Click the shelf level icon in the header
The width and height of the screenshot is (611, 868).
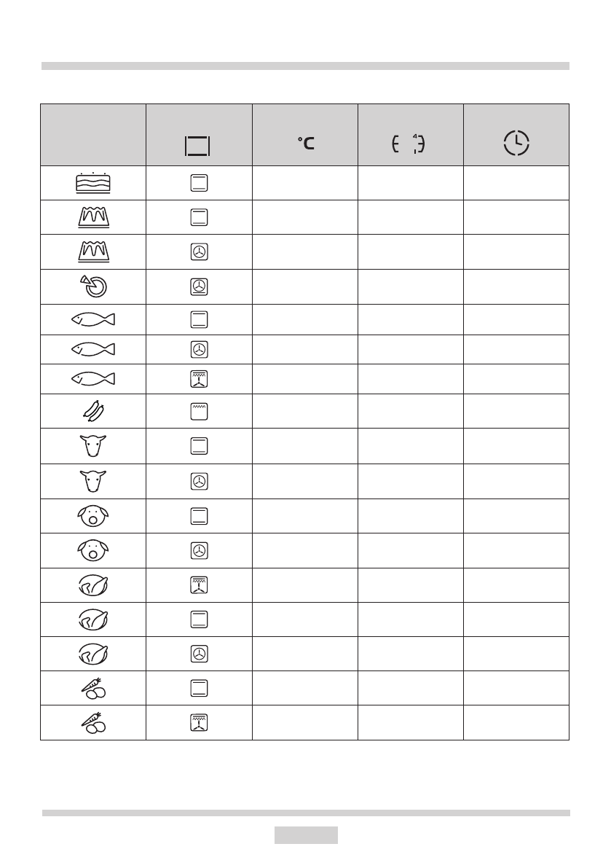[x=409, y=144]
